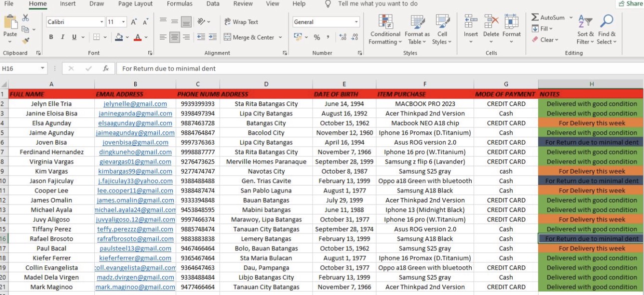Click the Cut scissors icon
The width and height of the screenshot is (644, 295).
25,17
